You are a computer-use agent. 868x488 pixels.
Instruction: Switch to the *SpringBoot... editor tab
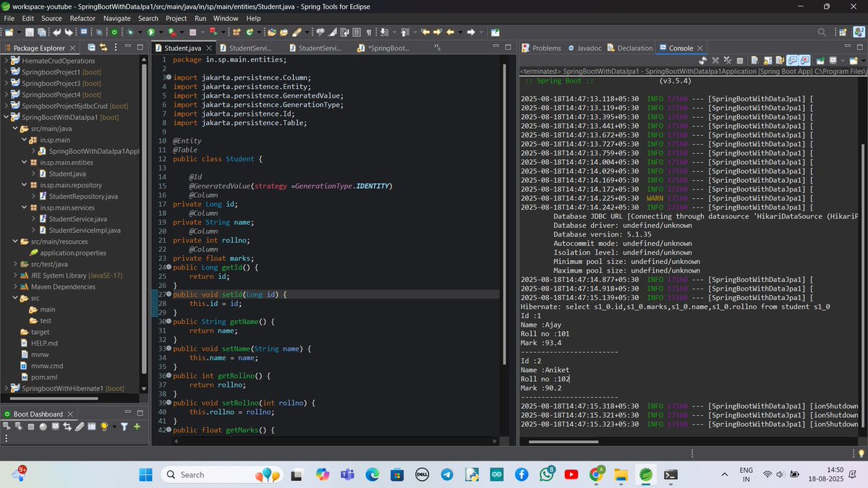383,48
